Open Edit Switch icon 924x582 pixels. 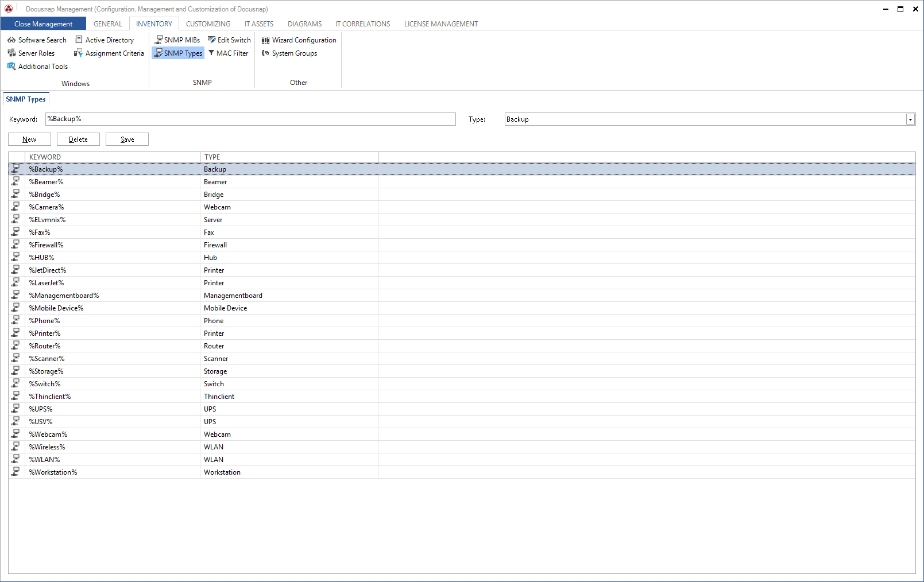[x=212, y=40]
